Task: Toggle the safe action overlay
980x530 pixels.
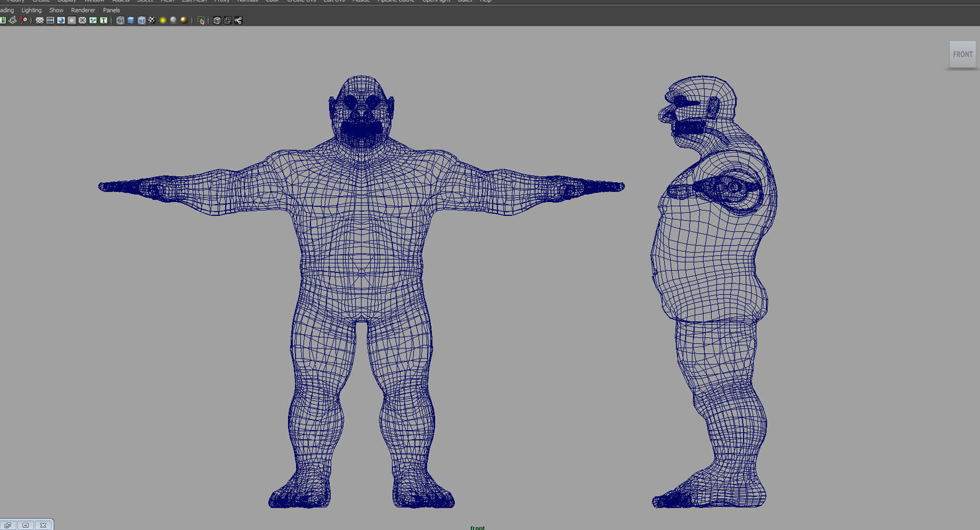Action: coord(93,21)
